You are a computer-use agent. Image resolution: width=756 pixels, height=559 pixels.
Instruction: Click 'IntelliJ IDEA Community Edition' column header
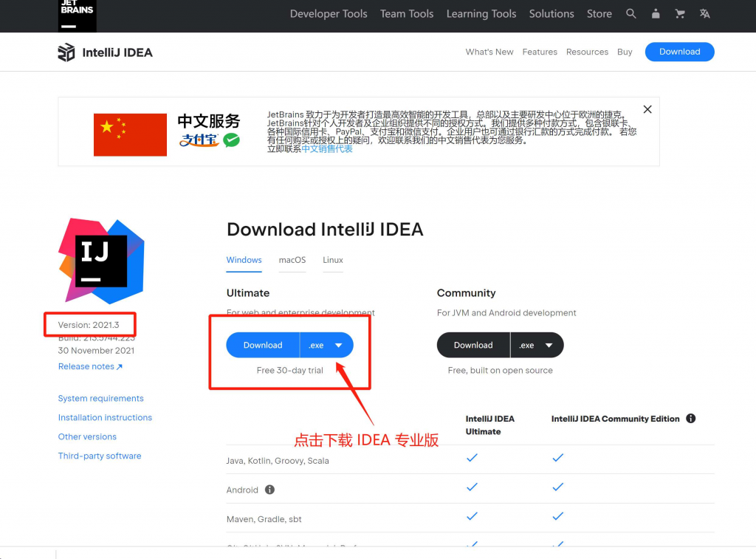(x=615, y=419)
